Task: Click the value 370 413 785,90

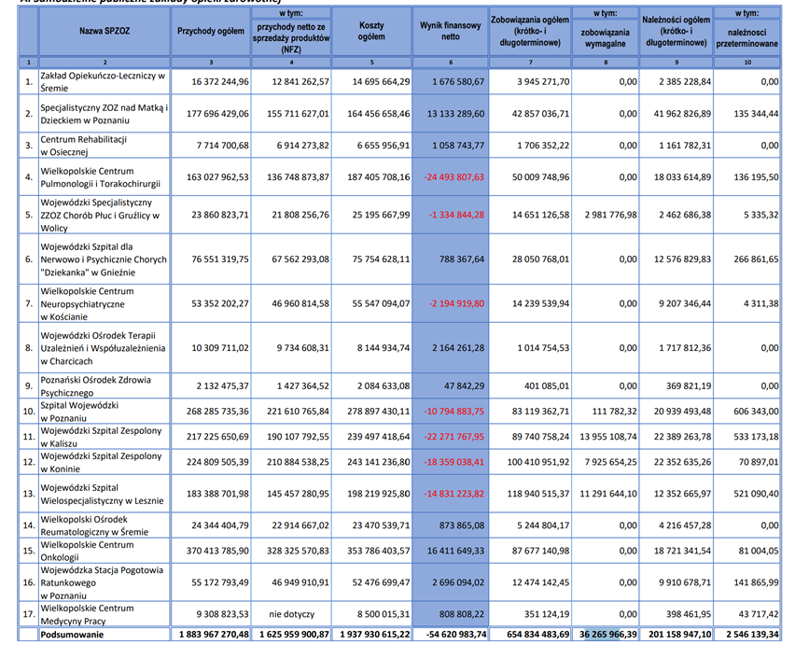Action: 217,551
